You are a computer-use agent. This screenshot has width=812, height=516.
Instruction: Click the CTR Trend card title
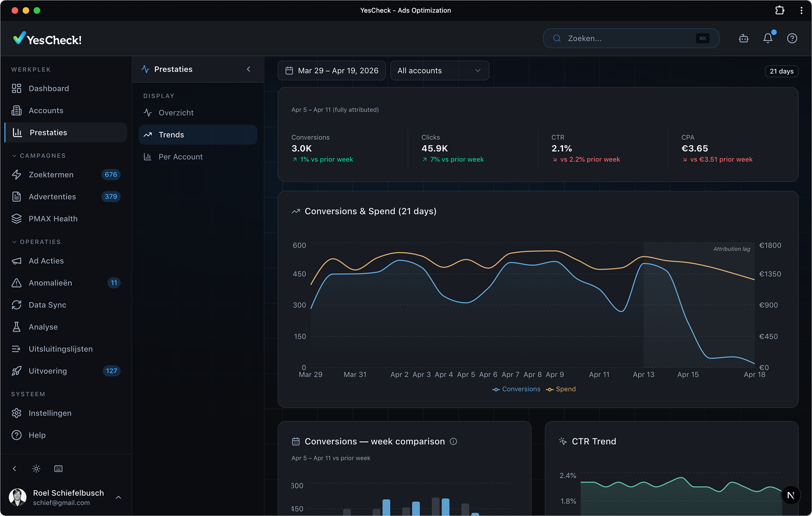[594, 441]
